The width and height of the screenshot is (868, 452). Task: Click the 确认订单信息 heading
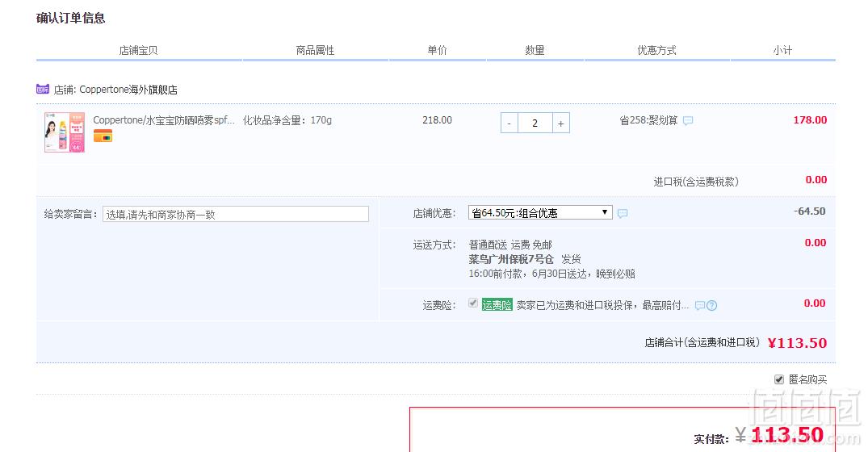click(71, 19)
